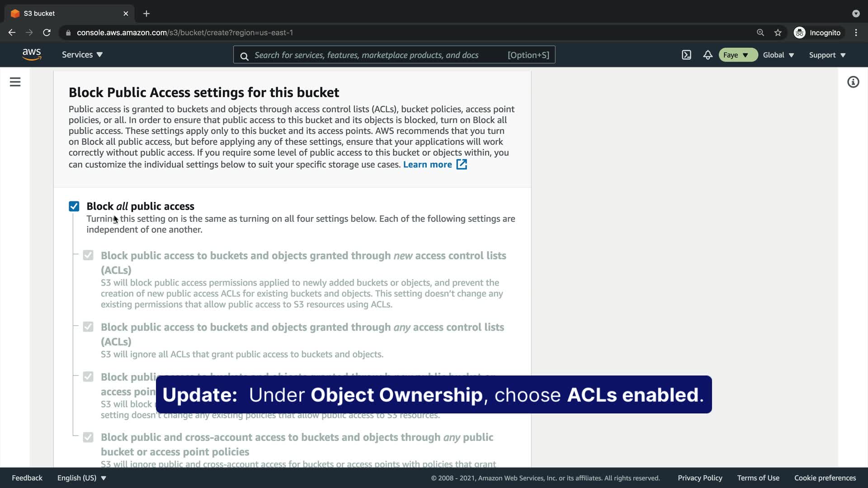Viewport: 868px width, 488px height.
Task: Uncheck Block all public access
Action: tap(74, 206)
